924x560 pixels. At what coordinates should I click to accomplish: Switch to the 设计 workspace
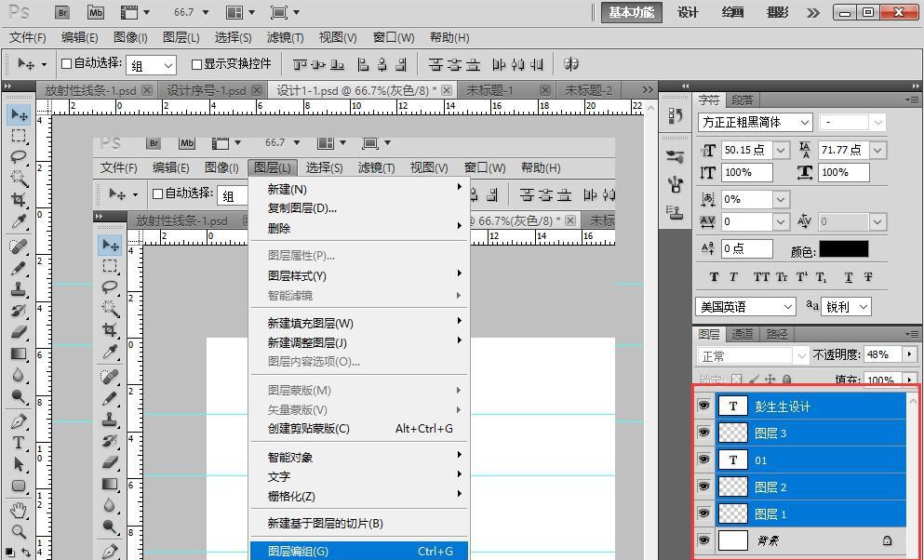(x=688, y=12)
